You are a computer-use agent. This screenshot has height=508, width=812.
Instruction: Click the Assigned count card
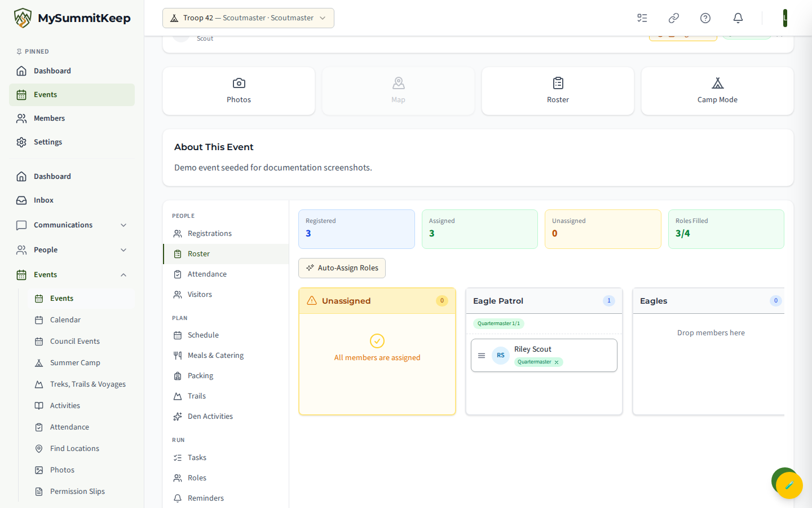coord(480,229)
